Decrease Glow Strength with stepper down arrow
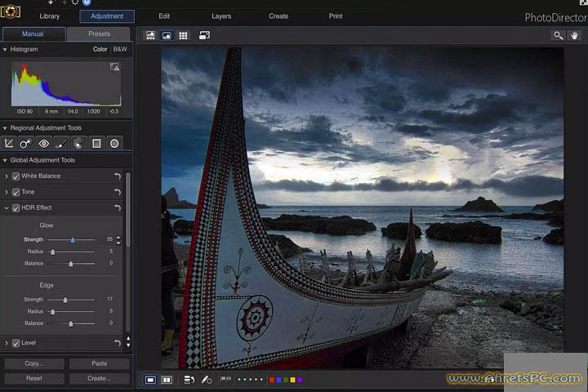This screenshot has height=392, width=588. tap(118, 243)
